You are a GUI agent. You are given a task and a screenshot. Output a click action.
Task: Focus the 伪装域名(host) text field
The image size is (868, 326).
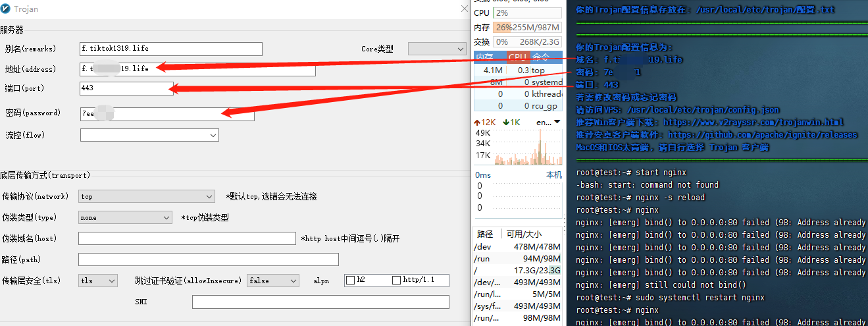coord(187,238)
